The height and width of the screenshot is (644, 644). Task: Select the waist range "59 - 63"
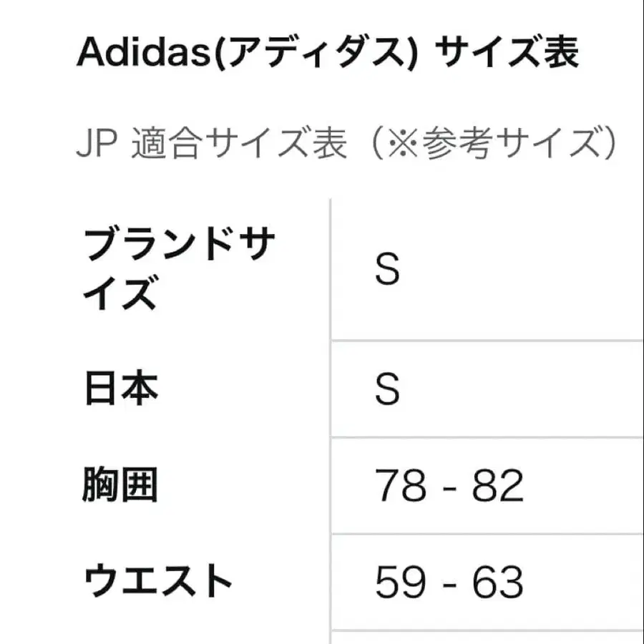(x=449, y=582)
